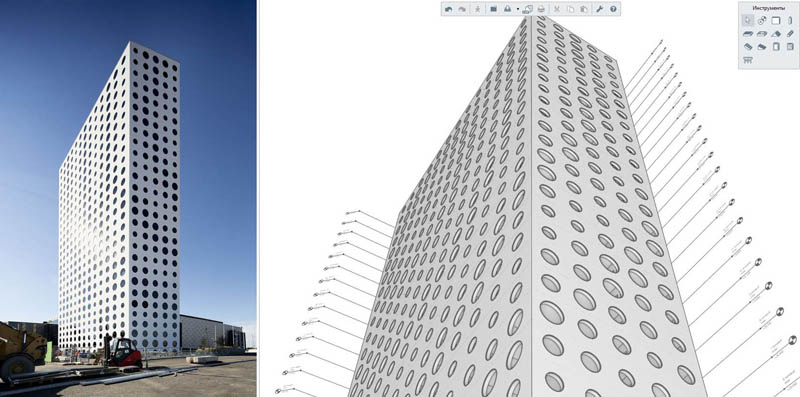This screenshot has height=397, width=800.
Task: Click the Cut scissors icon
Action: (557, 9)
